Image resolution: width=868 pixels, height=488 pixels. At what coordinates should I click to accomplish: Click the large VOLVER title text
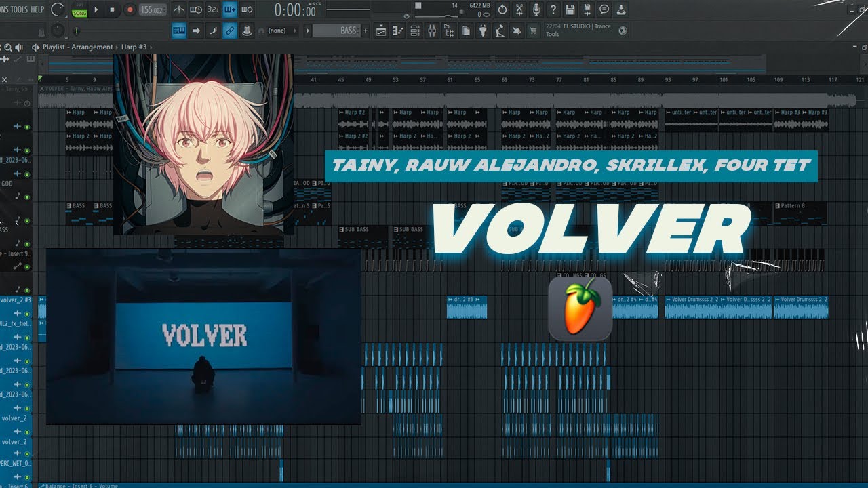click(590, 229)
